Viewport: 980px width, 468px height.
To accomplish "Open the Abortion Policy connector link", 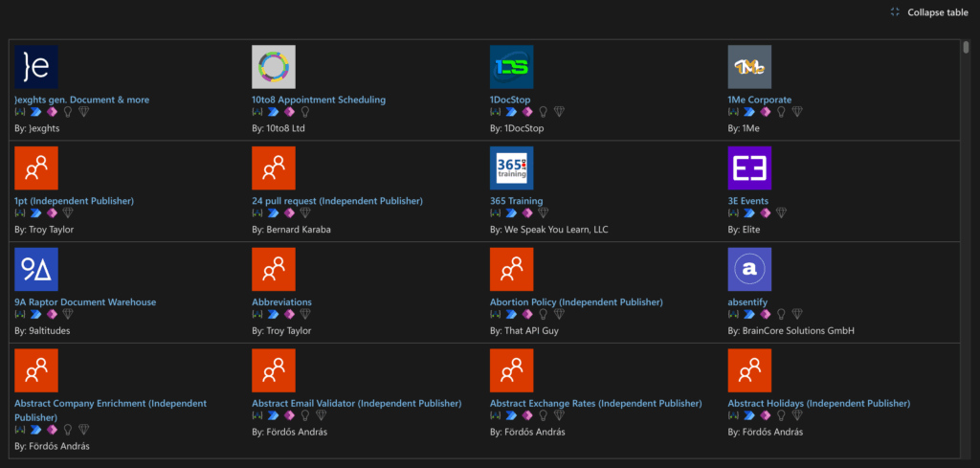I will (x=576, y=301).
